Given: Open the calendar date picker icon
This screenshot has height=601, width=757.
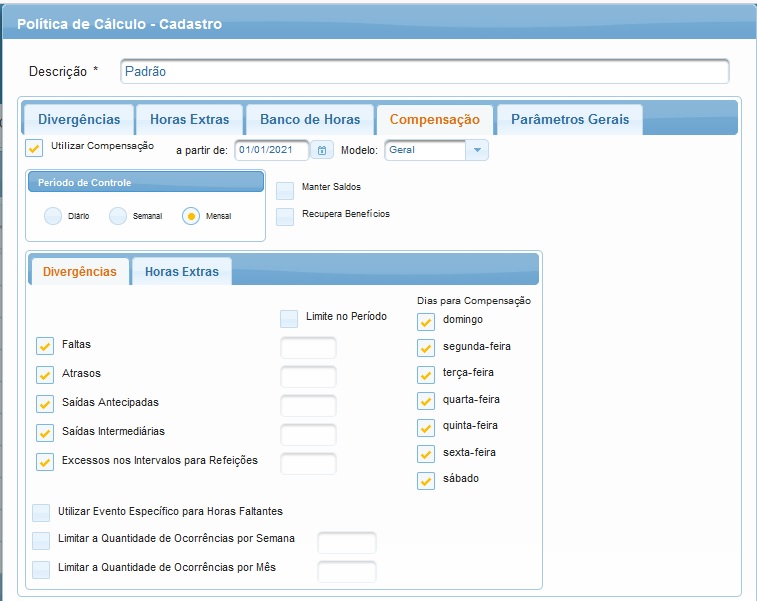Looking at the screenshot, I should (x=322, y=151).
